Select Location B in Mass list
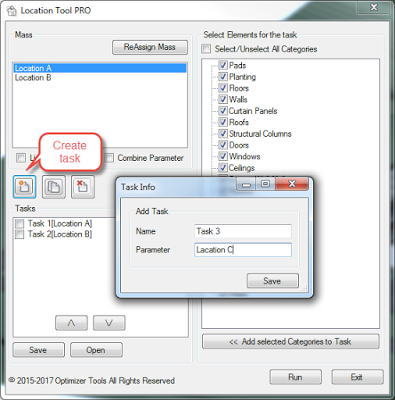 pyautogui.click(x=100, y=78)
